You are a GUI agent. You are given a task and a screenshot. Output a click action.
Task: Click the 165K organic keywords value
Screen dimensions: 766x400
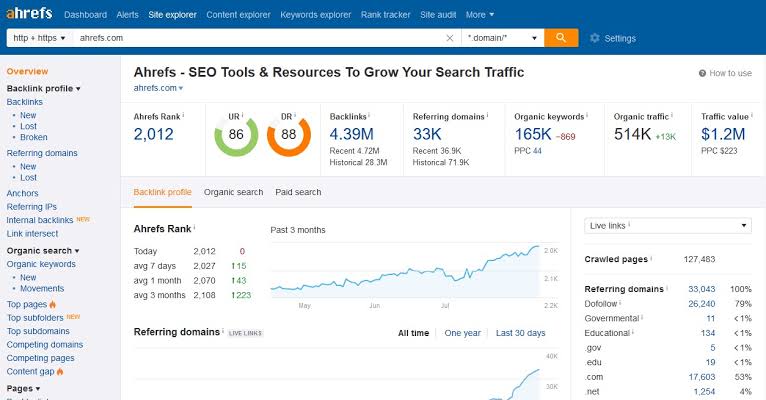pyautogui.click(x=533, y=134)
